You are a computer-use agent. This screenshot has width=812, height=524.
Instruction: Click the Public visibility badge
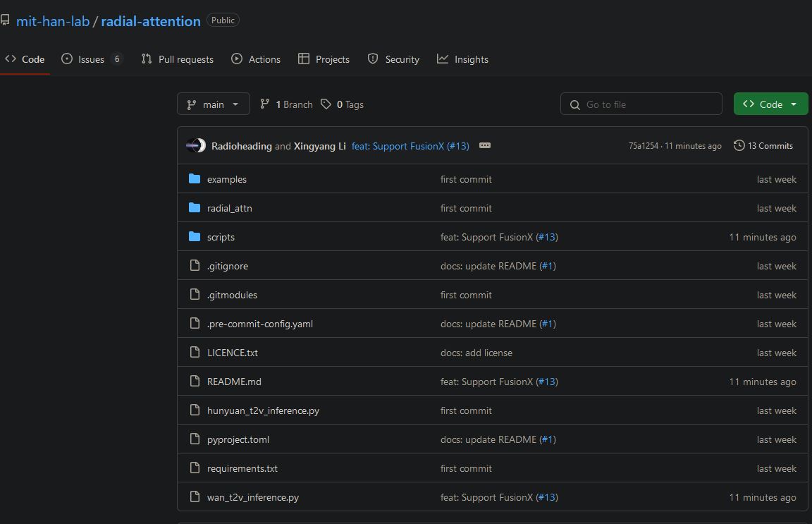tap(223, 20)
